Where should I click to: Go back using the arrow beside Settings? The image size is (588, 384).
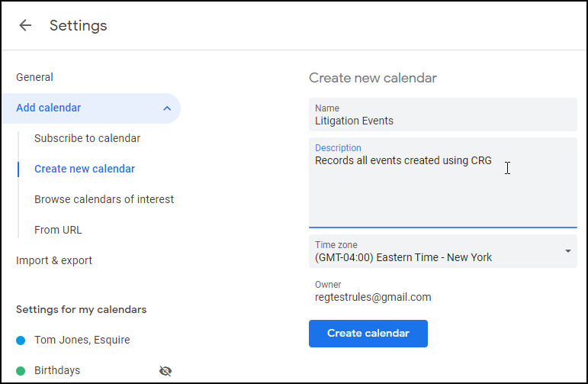25,25
